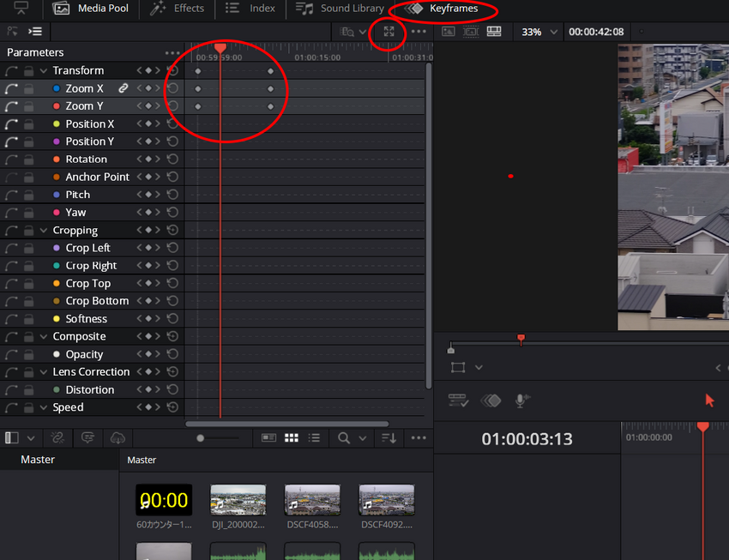Select first Zoom X keyframe on timeline

pos(198,89)
